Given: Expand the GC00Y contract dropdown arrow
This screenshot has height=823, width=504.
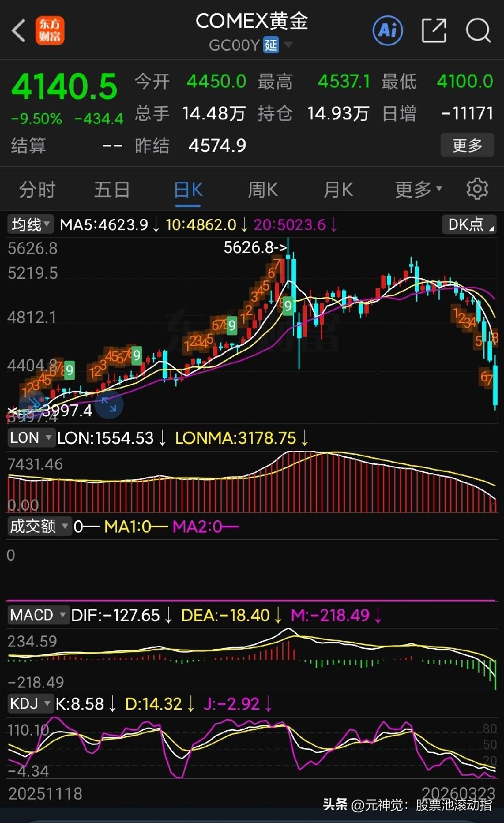Looking at the screenshot, I should pos(288,45).
